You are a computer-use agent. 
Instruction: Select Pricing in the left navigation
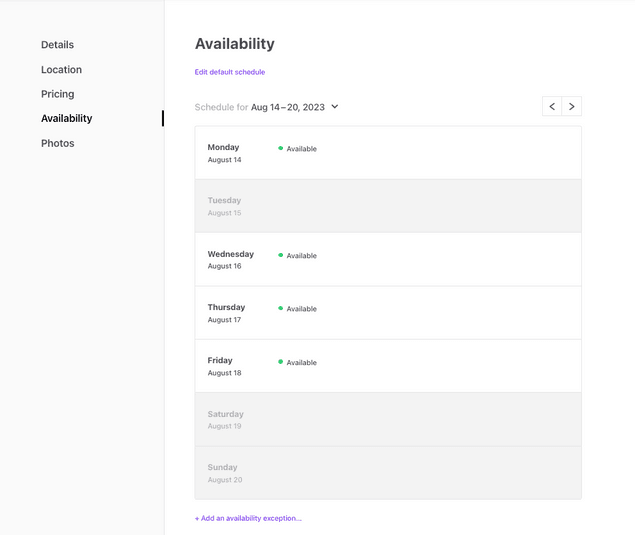[57, 94]
